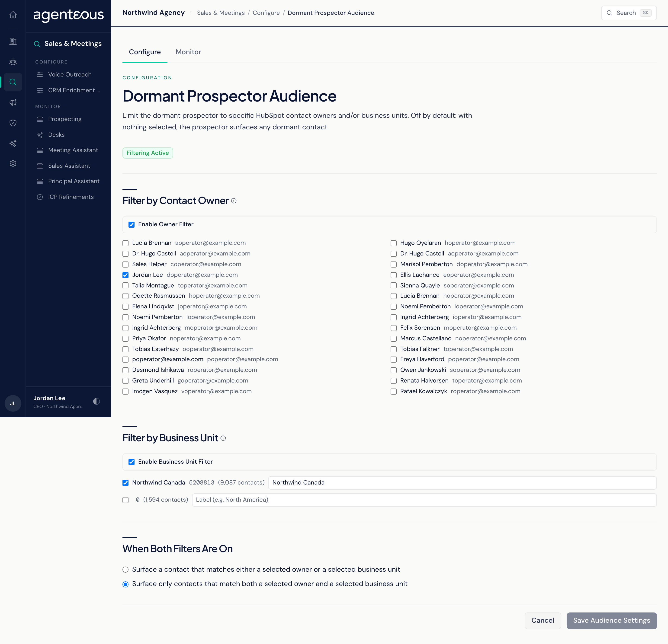Open the people/team icon in rail
Image resolution: width=668 pixels, height=644 pixels.
click(13, 62)
